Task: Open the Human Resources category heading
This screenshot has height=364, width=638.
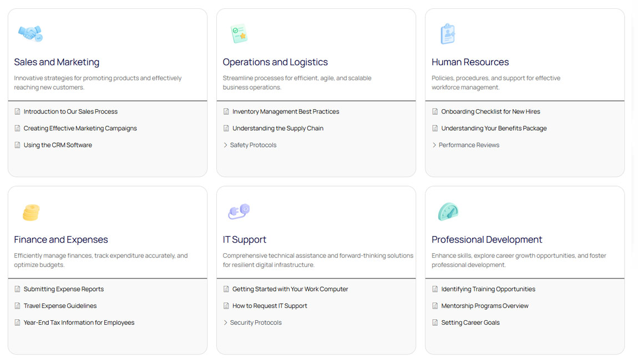Action: (470, 62)
